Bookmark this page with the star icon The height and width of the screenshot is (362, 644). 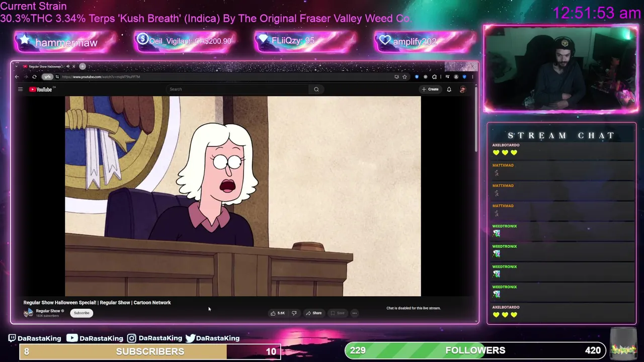click(x=405, y=77)
